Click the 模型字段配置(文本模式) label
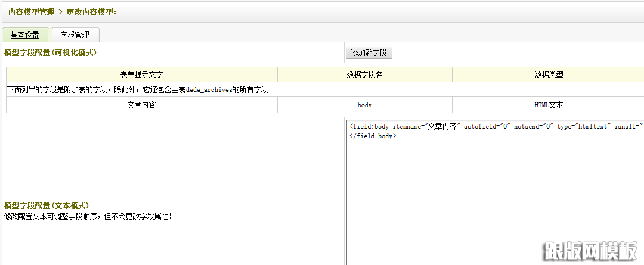 coord(47,205)
